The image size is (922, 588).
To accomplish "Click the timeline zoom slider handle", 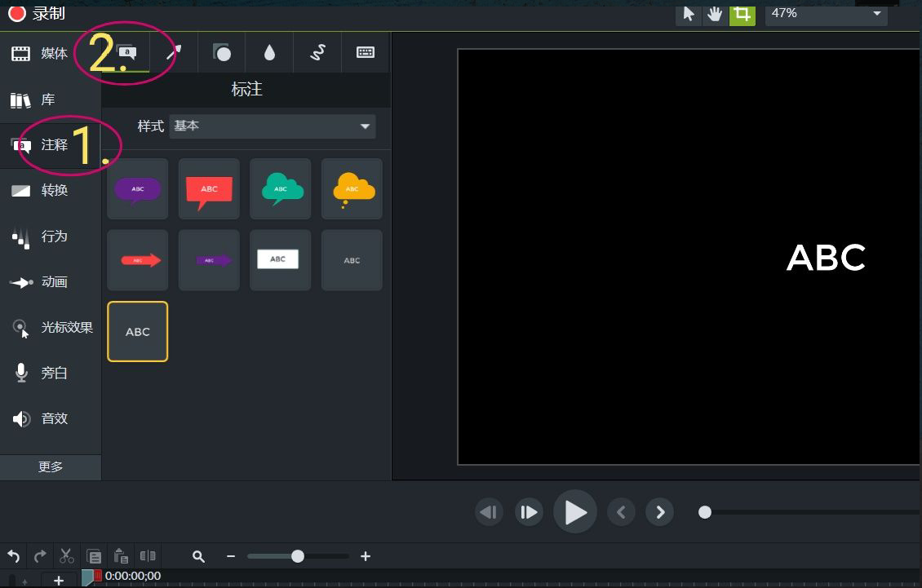I will pyautogui.click(x=298, y=556).
